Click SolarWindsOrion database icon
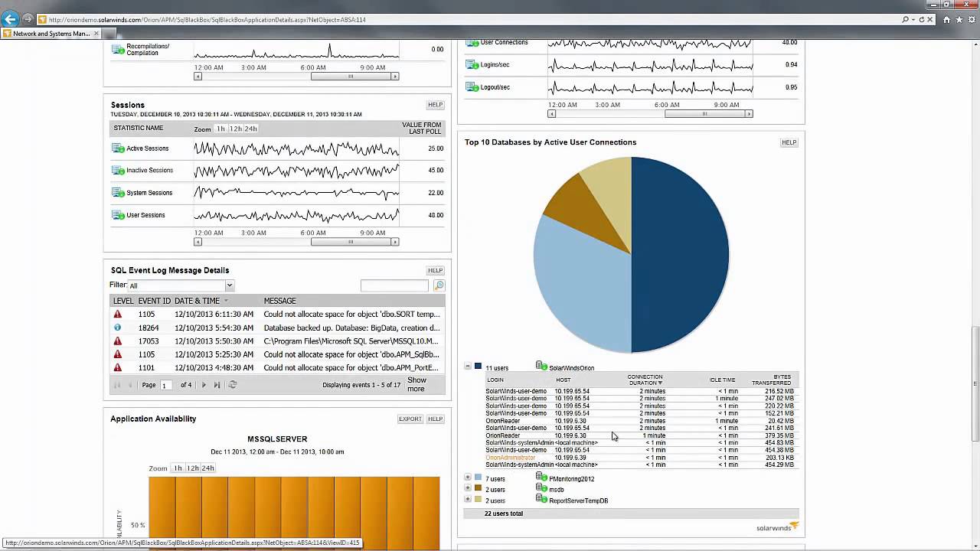This screenshot has height=551, width=980. [x=541, y=367]
